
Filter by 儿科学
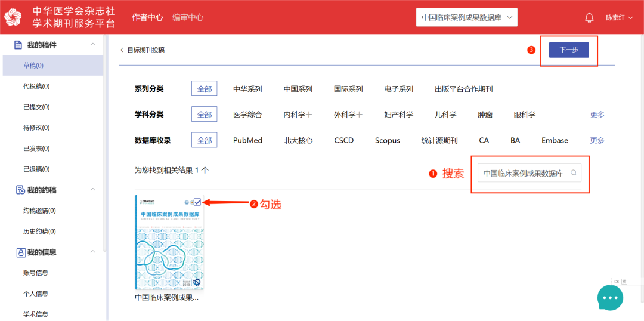(445, 115)
